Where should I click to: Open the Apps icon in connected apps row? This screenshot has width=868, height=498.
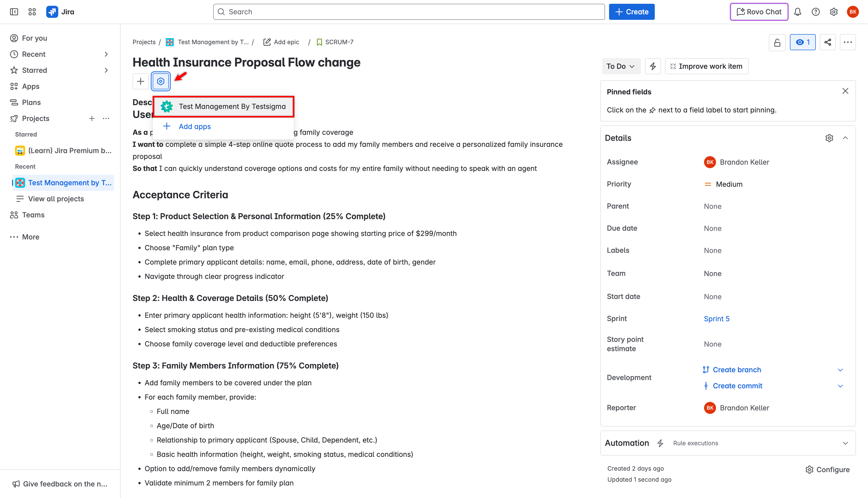coord(160,81)
